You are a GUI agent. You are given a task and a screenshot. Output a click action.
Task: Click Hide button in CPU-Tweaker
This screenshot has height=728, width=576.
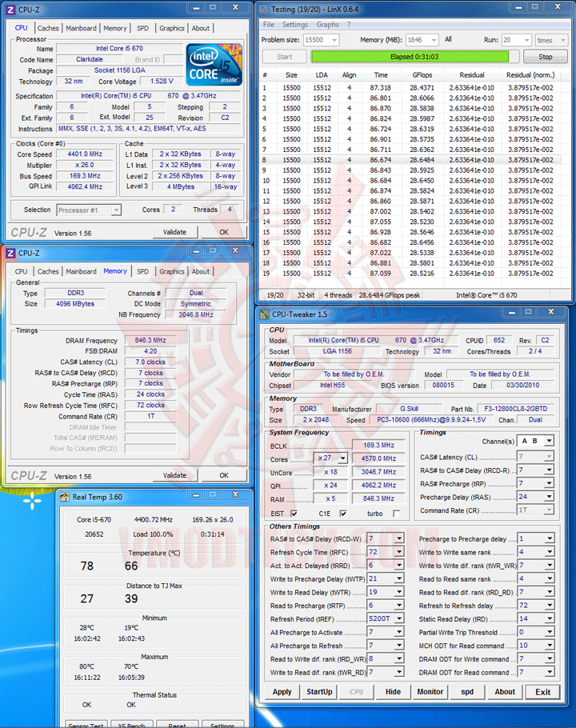pos(393,692)
